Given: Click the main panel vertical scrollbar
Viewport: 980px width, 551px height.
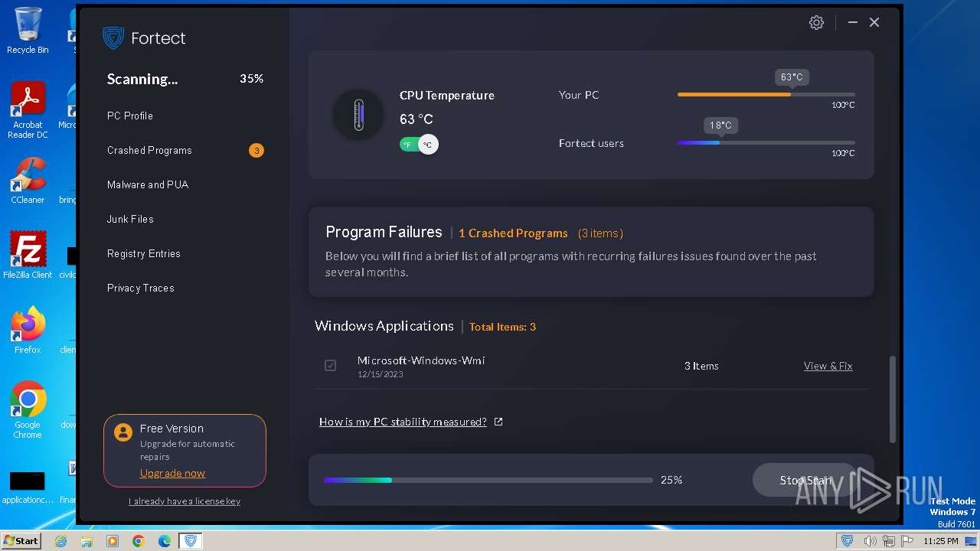Looking at the screenshot, I should [x=892, y=399].
